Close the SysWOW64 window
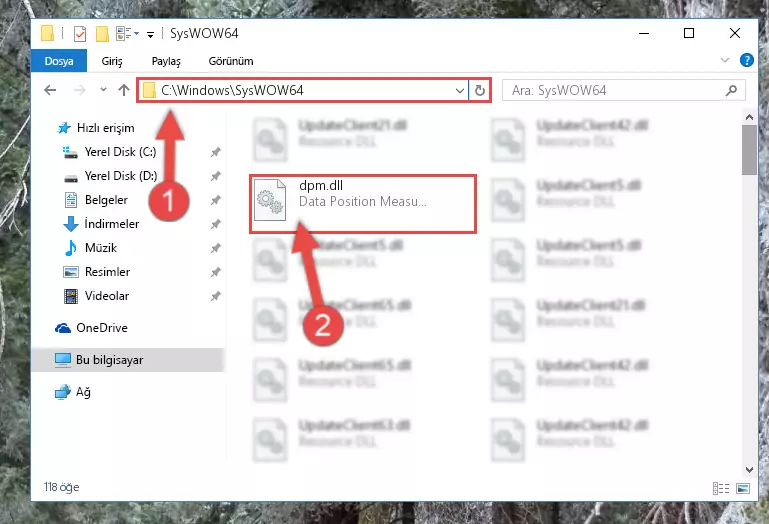Viewport: 769px width, 524px height. (734, 33)
